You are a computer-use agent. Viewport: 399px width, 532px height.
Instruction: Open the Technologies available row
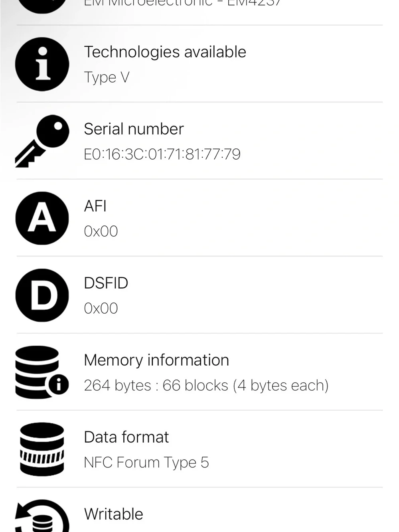coord(199,64)
